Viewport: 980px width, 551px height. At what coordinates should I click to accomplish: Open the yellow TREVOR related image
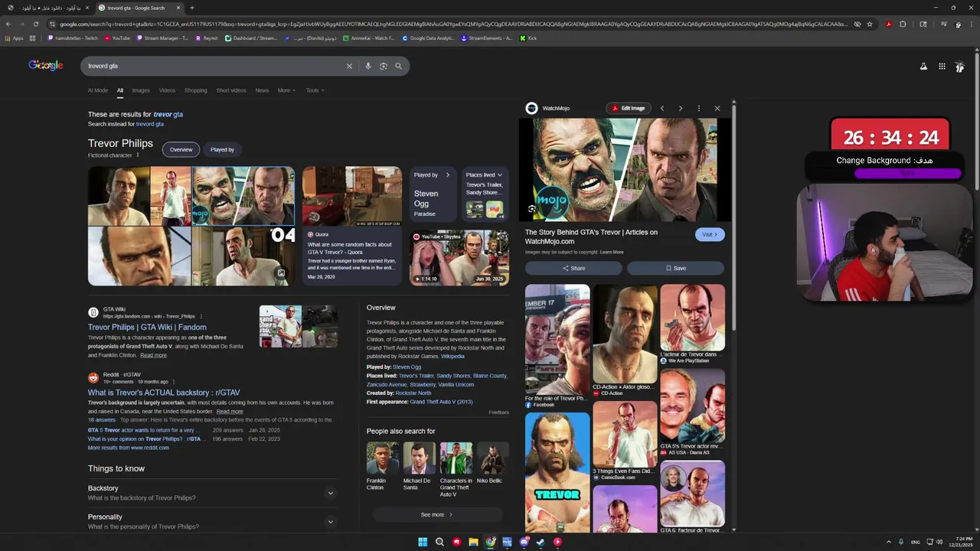click(557, 471)
